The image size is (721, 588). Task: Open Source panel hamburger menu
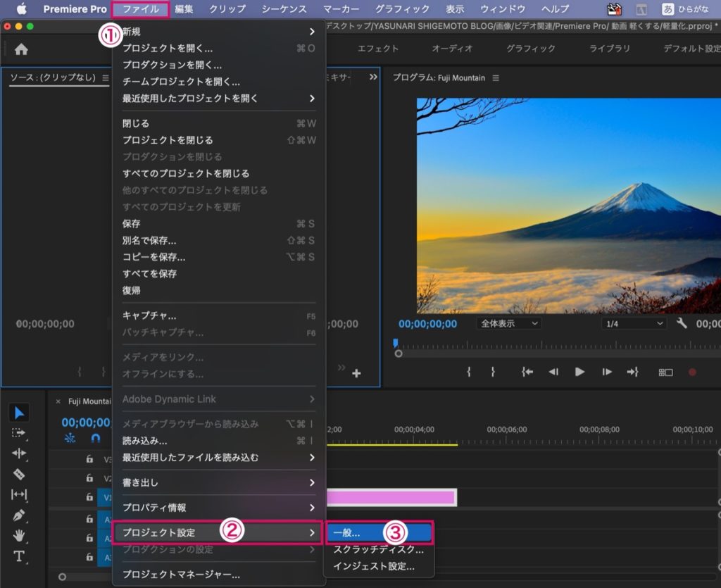pyautogui.click(x=106, y=78)
